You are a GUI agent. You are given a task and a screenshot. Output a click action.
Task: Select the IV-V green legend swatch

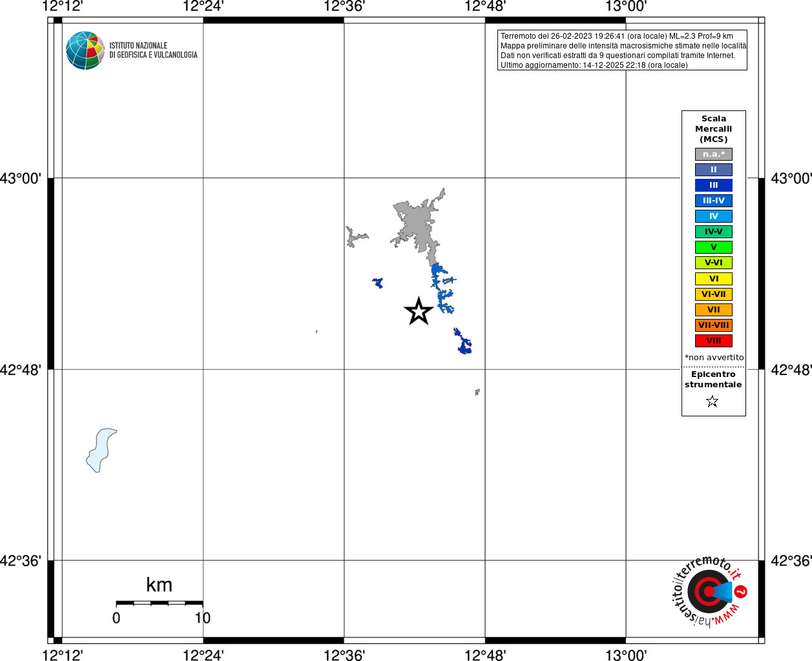click(714, 232)
